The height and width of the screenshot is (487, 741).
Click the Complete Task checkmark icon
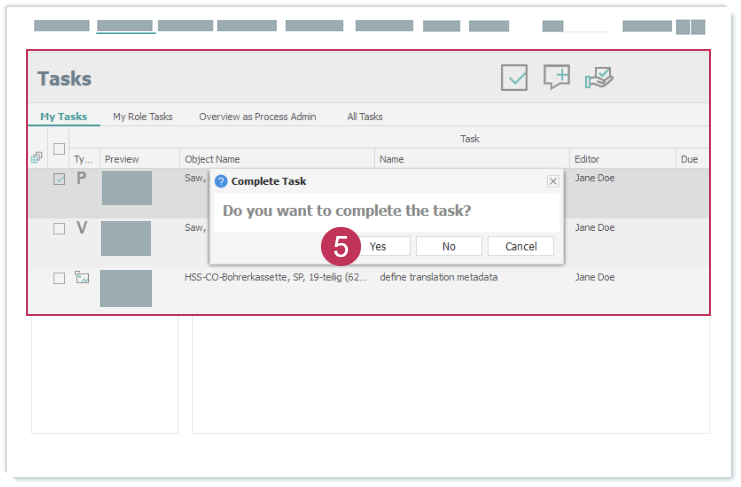[x=514, y=78]
